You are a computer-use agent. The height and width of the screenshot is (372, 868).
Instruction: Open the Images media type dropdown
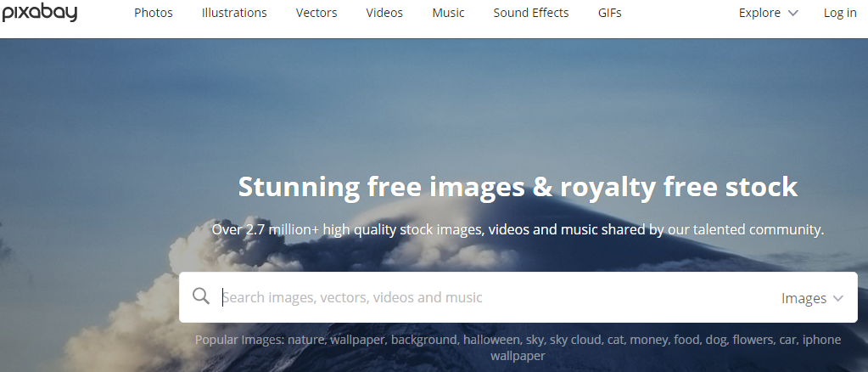click(812, 298)
